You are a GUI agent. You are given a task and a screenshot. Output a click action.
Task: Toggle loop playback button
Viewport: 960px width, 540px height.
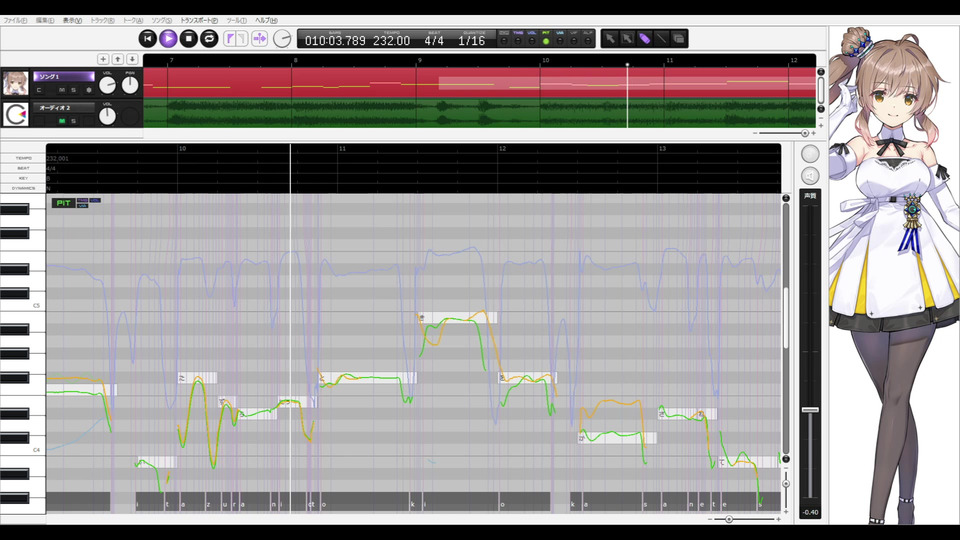coord(209,39)
